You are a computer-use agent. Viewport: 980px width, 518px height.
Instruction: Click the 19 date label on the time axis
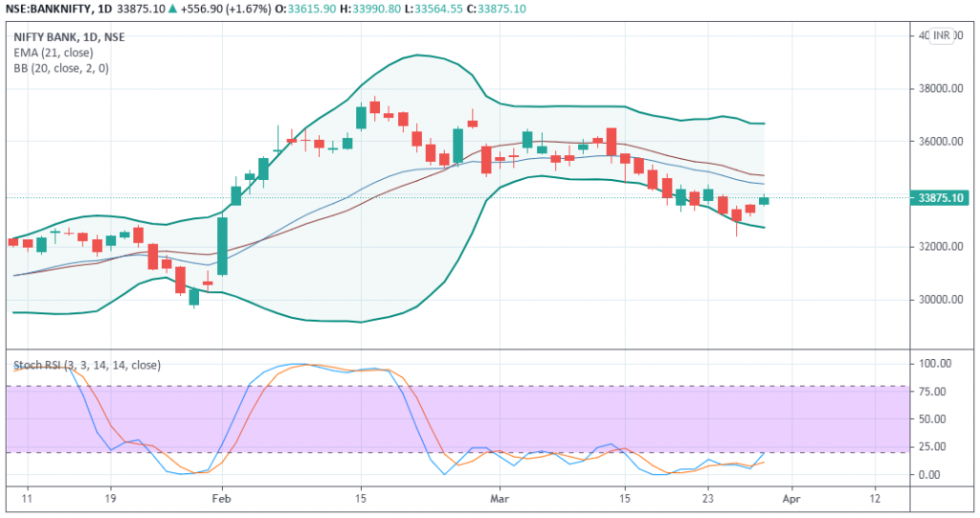click(x=110, y=499)
